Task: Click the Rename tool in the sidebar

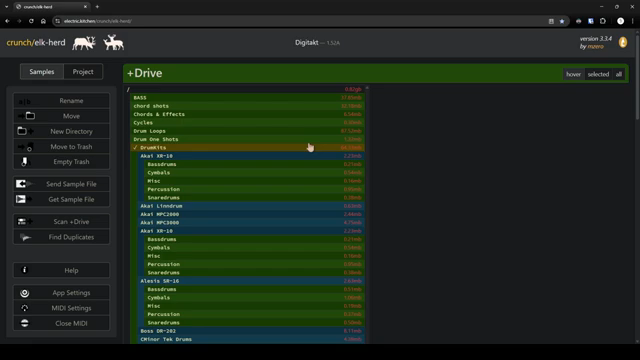Action: [x=61, y=101]
